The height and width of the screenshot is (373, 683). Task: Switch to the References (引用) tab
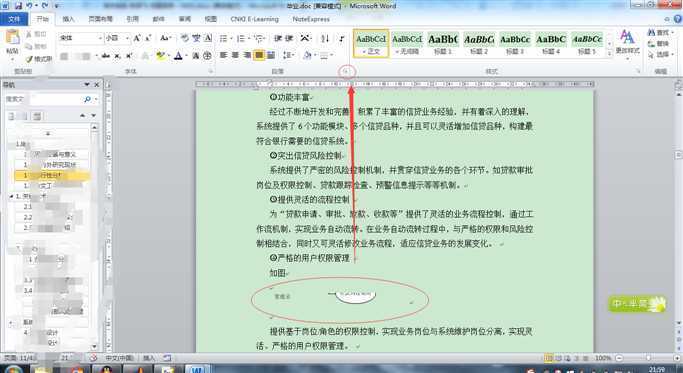pos(132,19)
